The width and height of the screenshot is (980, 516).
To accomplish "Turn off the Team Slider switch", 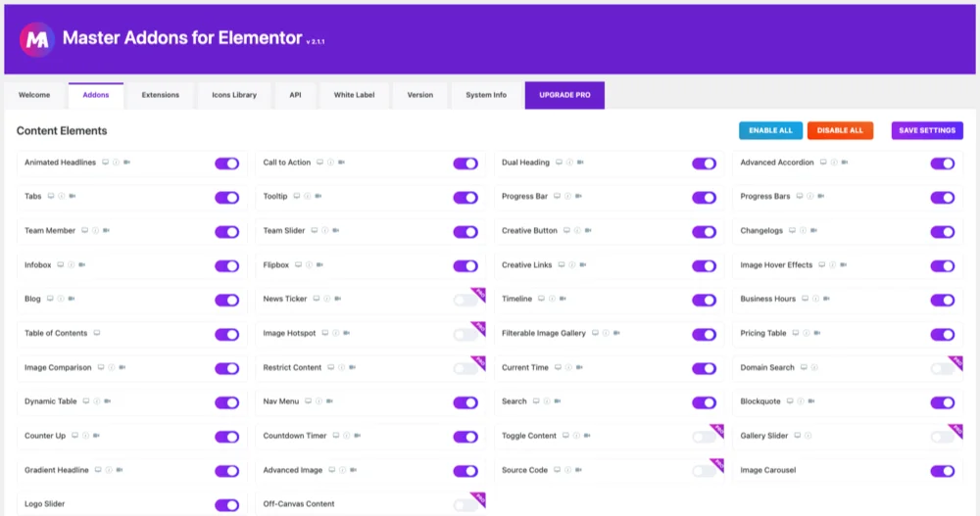I will (465, 232).
